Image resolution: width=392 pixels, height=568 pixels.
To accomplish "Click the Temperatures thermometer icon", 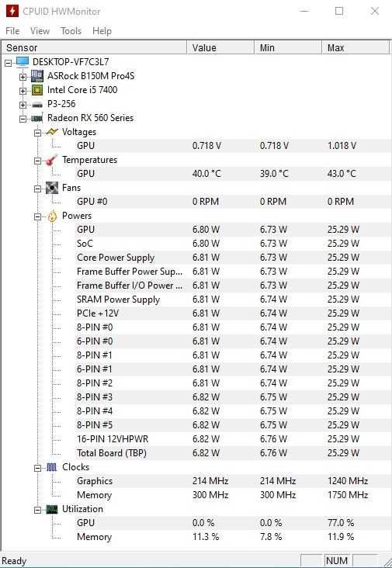I will coord(52,160).
